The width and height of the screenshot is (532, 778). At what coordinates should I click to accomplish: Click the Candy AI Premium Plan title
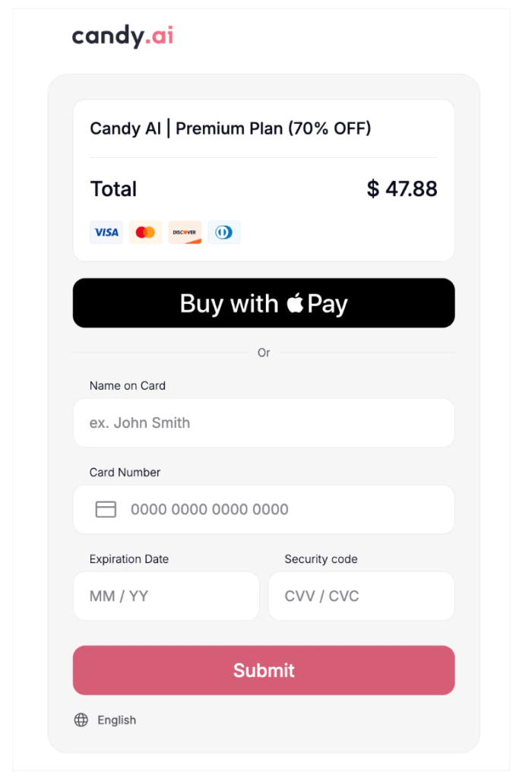click(230, 128)
